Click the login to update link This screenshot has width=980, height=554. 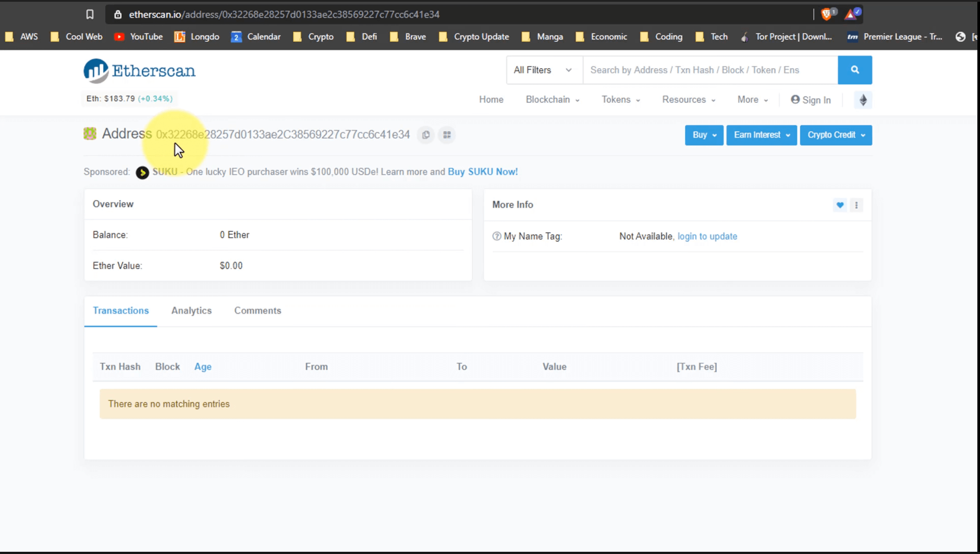point(707,237)
